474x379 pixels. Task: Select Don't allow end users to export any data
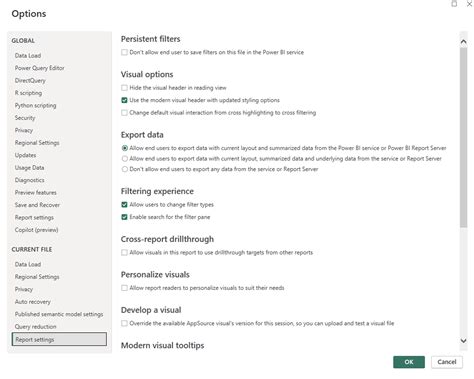pyautogui.click(x=125, y=169)
